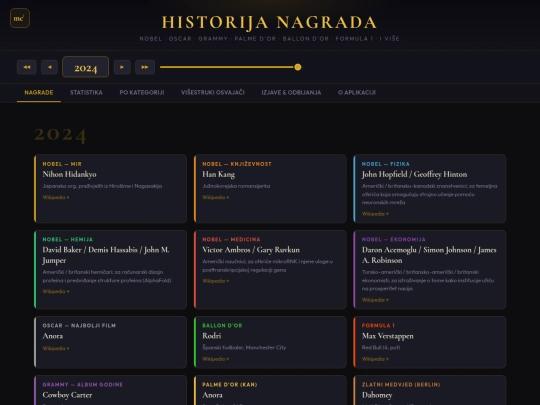Open Wikipedia link in Nobel Ekonomija card

coord(375,300)
